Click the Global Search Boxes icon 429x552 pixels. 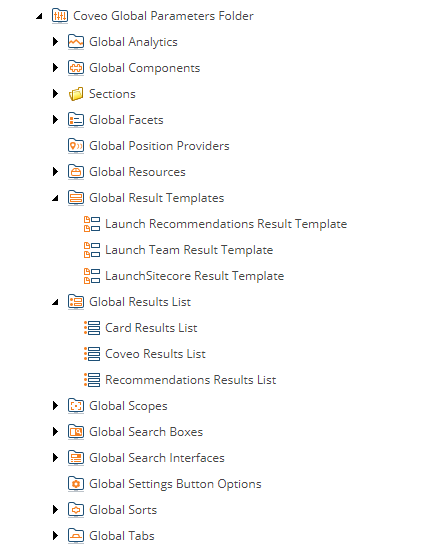(x=76, y=432)
